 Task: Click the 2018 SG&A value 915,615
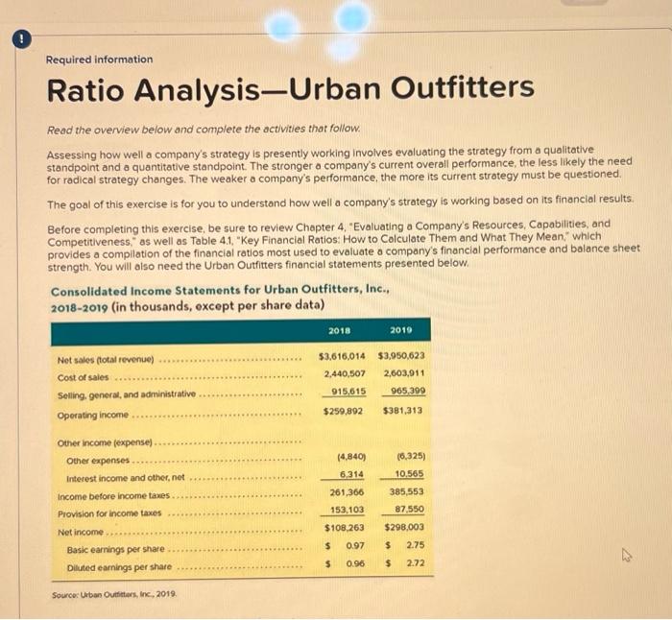(348, 392)
